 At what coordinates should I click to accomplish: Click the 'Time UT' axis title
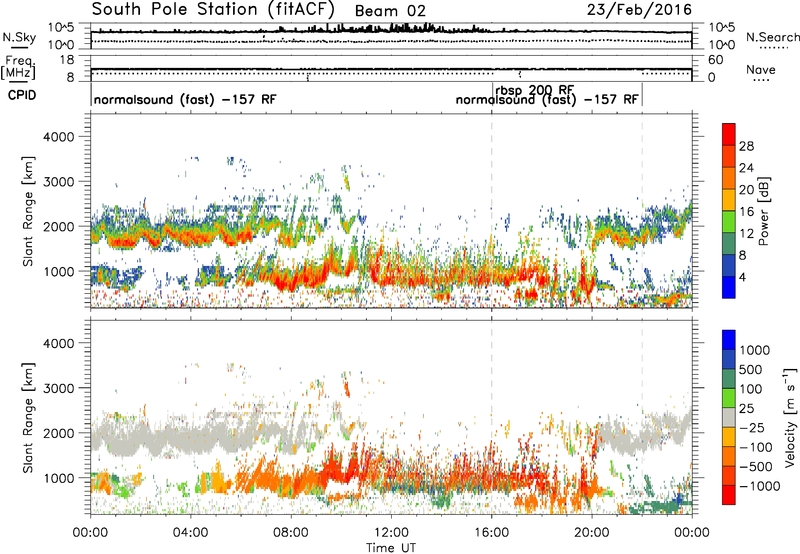[x=391, y=548]
